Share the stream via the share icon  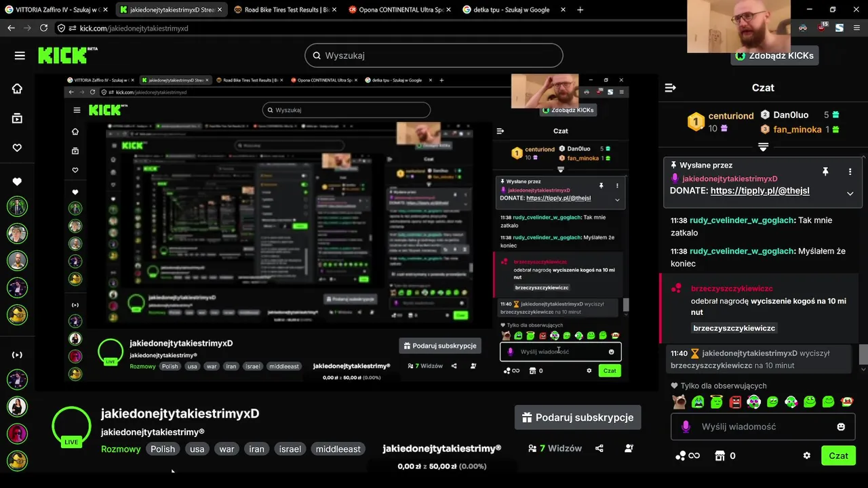[x=599, y=449]
